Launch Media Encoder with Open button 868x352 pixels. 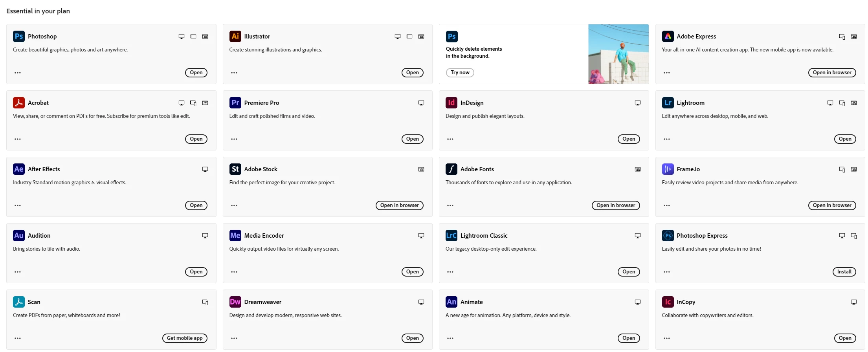413,272
